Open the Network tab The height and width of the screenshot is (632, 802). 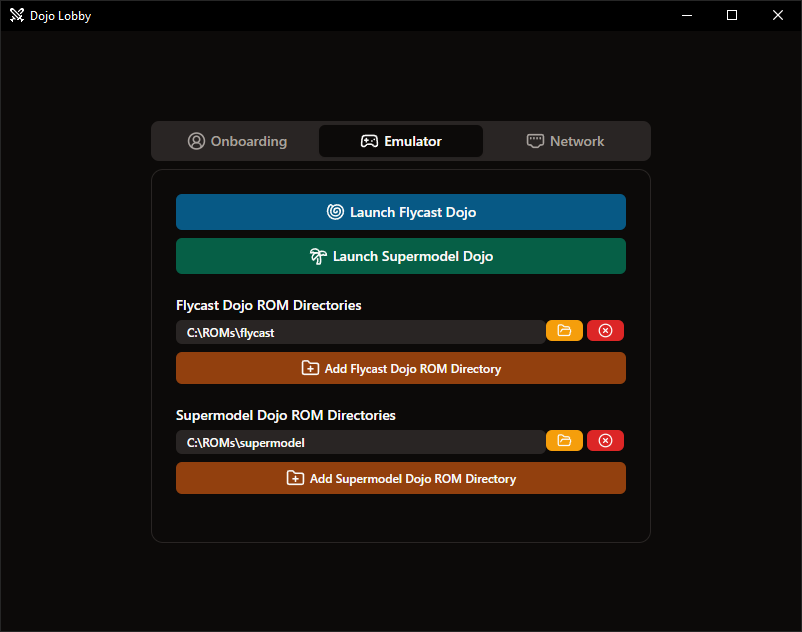coord(565,141)
